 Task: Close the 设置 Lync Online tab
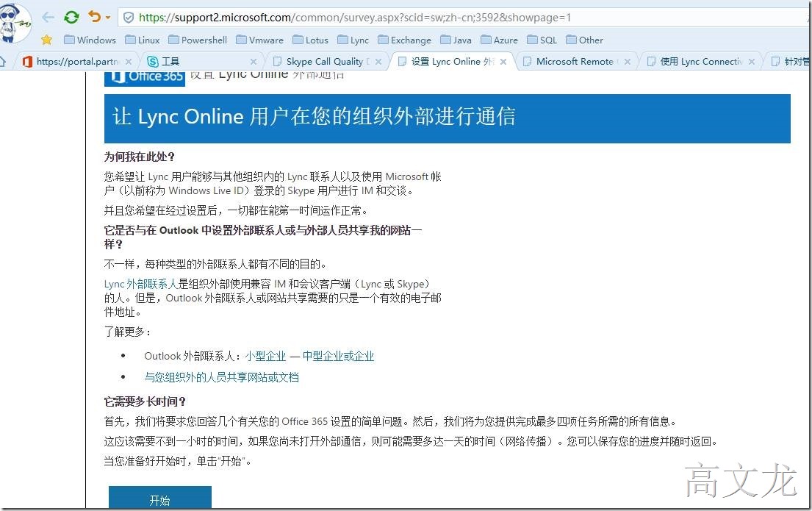click(503, 62)
